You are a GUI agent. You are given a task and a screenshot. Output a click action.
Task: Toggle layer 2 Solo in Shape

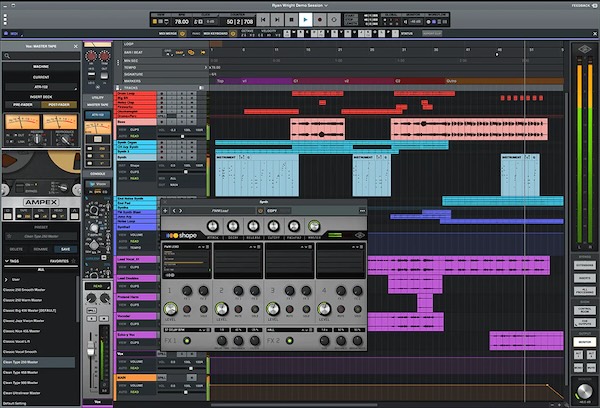255,309
